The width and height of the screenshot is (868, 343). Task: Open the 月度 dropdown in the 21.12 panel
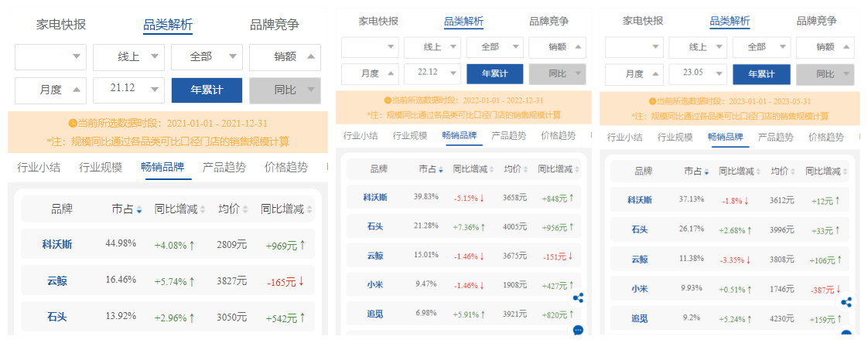click(50, 90)
